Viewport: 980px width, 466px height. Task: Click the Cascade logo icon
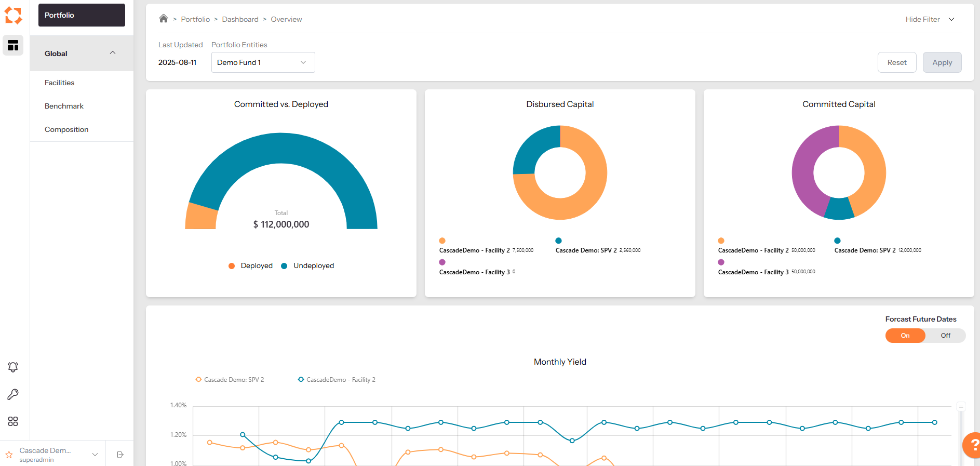coord(14,16)
